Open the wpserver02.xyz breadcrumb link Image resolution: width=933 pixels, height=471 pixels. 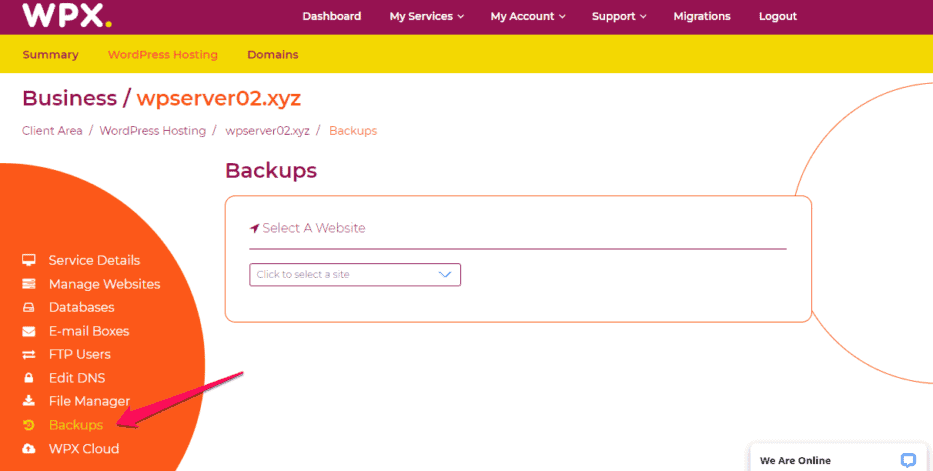[267, 131]
